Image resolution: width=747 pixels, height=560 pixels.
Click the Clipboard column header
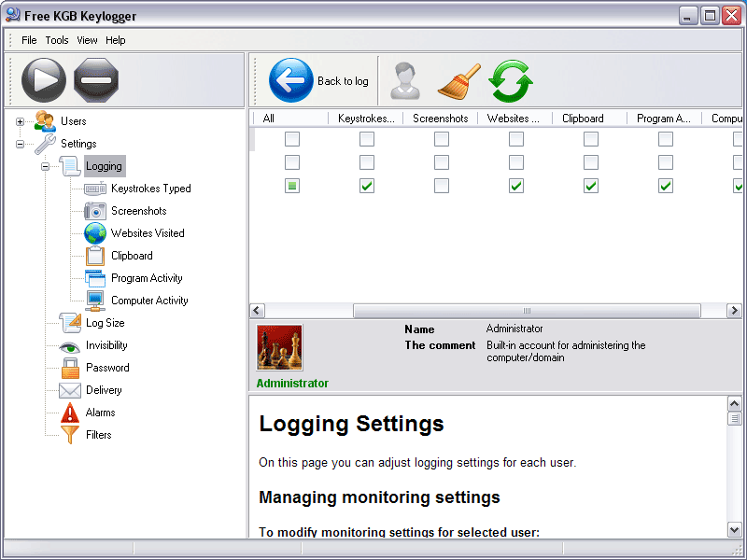[x=590, y=119]
